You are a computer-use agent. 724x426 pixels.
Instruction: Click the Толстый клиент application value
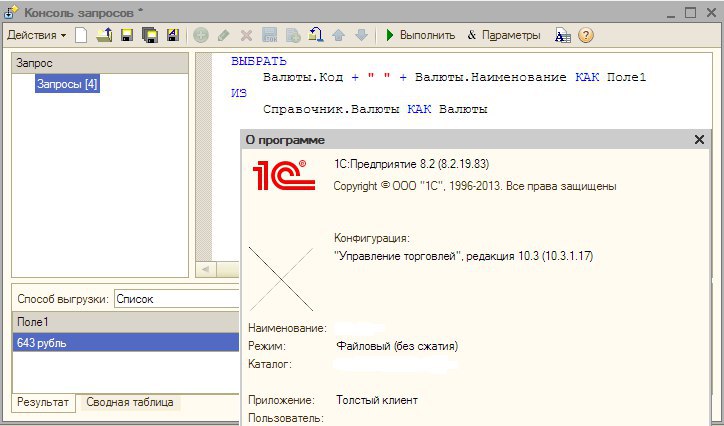coord(377,400)
